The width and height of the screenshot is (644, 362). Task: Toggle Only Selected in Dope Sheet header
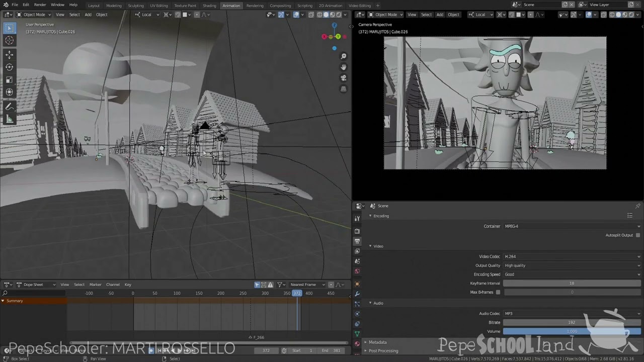(x=257, y=285)
